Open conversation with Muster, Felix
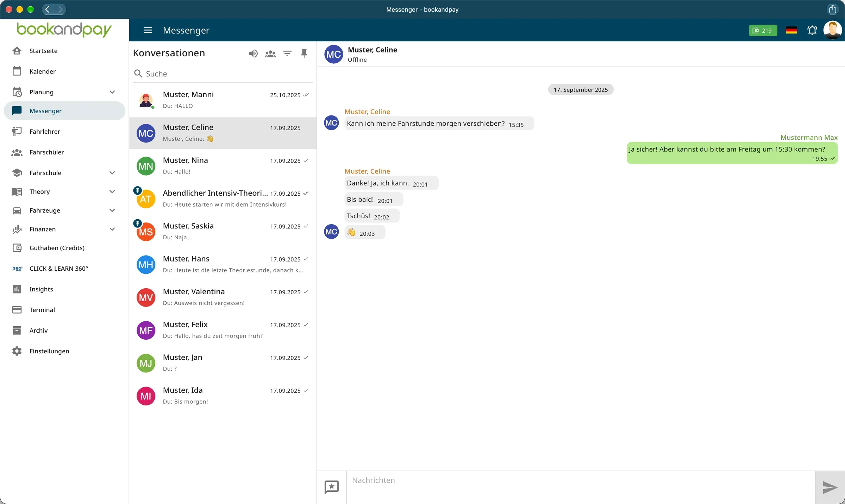Image resolution: width=845 pixels, height=504 pixels. [223, 330]
